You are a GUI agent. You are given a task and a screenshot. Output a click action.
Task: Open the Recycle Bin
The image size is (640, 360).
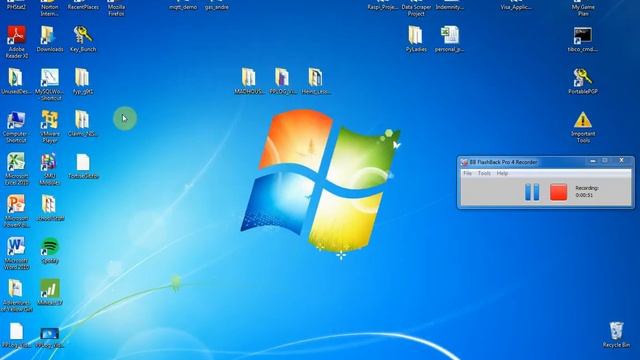tap(616, 331)
